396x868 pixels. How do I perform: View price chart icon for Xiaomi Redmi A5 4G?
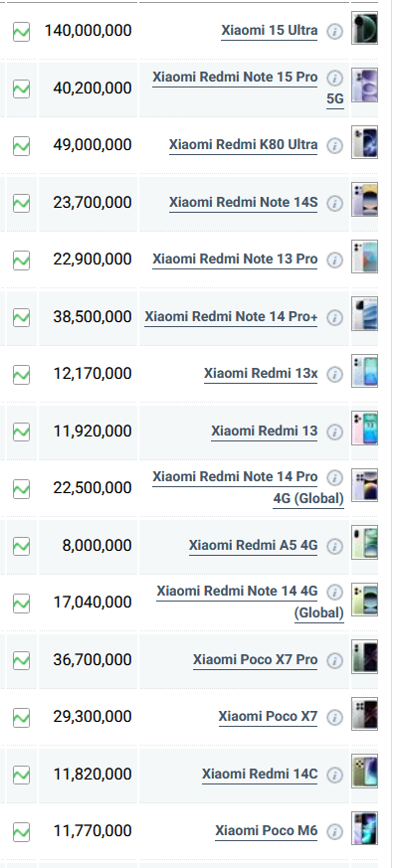pos(21,546)
